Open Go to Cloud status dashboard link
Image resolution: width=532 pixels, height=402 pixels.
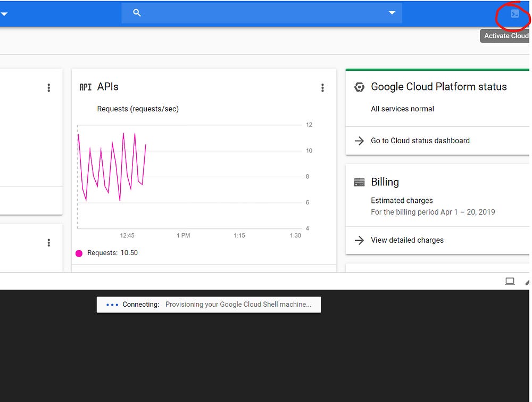[420, 141]
